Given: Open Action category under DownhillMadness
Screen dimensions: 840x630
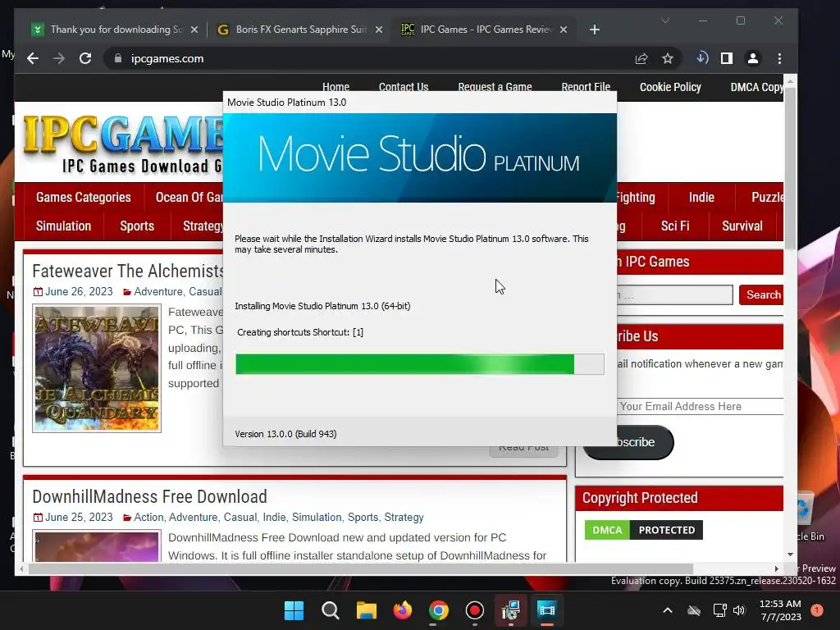Looking at the screenshot, I should 148,517.
